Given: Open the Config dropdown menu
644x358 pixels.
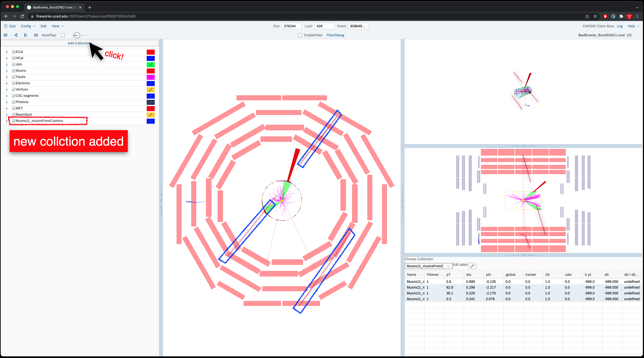Looking at the screenshot, I should coord(28,26).
